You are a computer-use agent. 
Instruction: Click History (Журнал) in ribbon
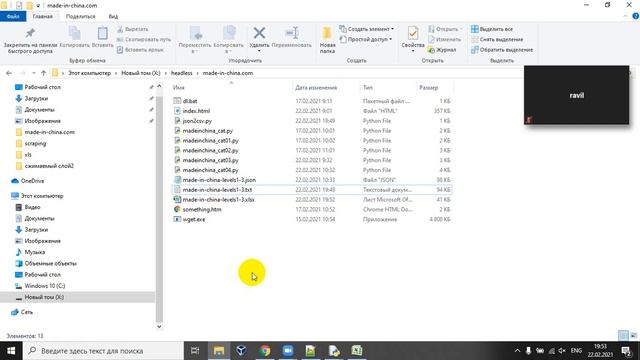[x=442, y=49]
